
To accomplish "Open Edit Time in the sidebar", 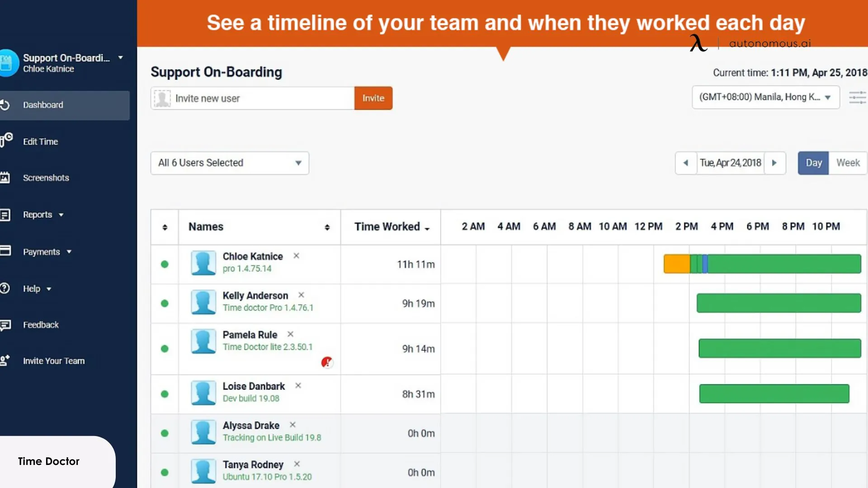I will (x=40, y=141).
